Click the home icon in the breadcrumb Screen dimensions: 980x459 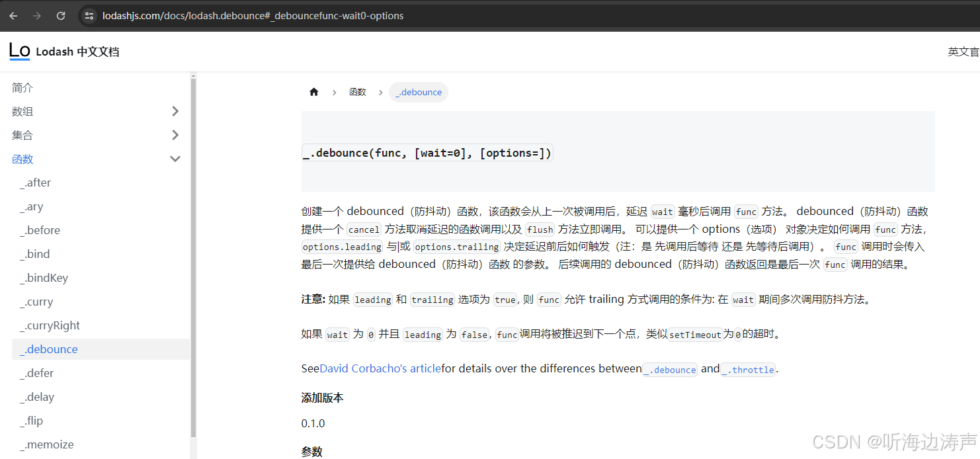(313, 92)
